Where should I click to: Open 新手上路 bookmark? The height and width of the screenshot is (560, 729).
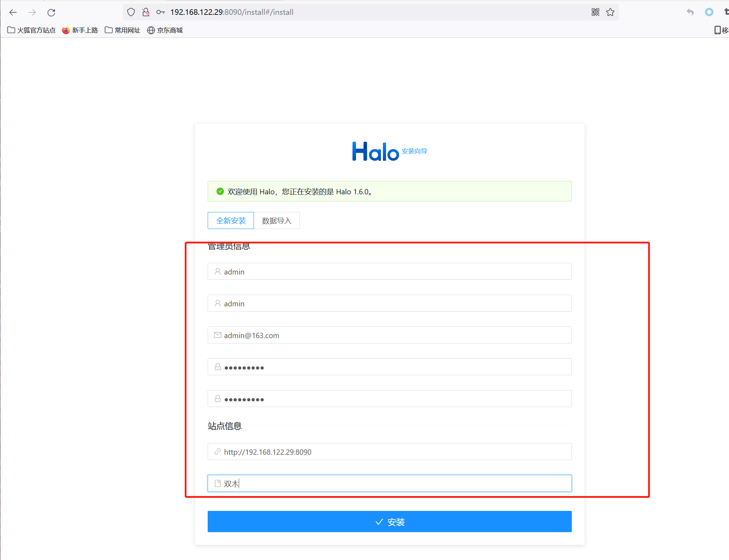click(x=80, y=30)
